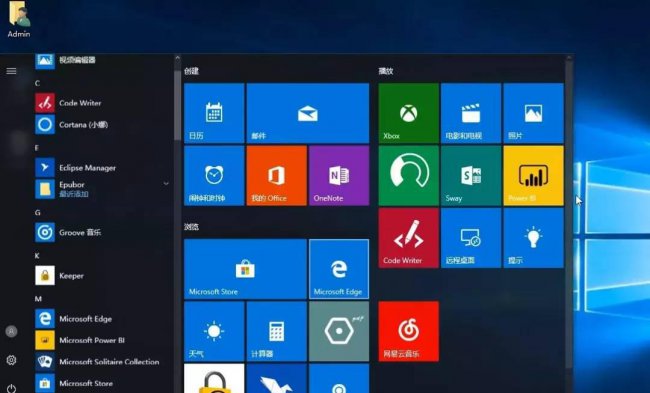Launch the Sway tile

click(x=471, y=175)
